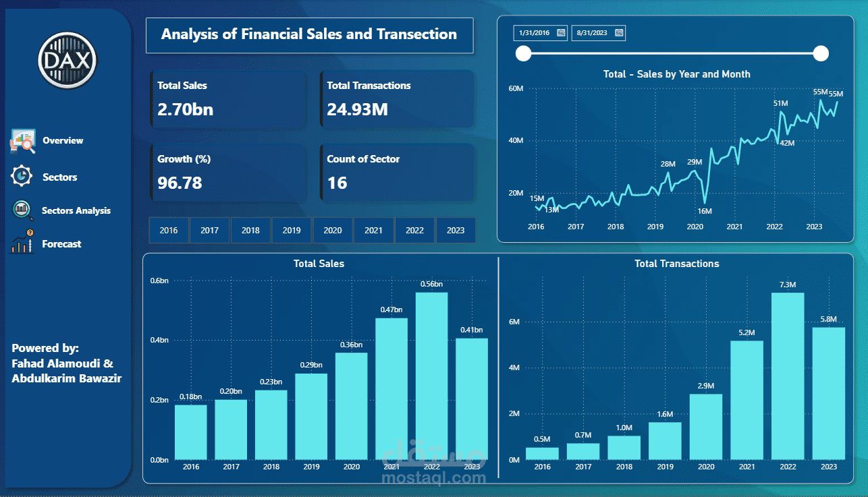Click the Sectors Analysis magnifier icon

pyautogui.click(x=23, y=210)
